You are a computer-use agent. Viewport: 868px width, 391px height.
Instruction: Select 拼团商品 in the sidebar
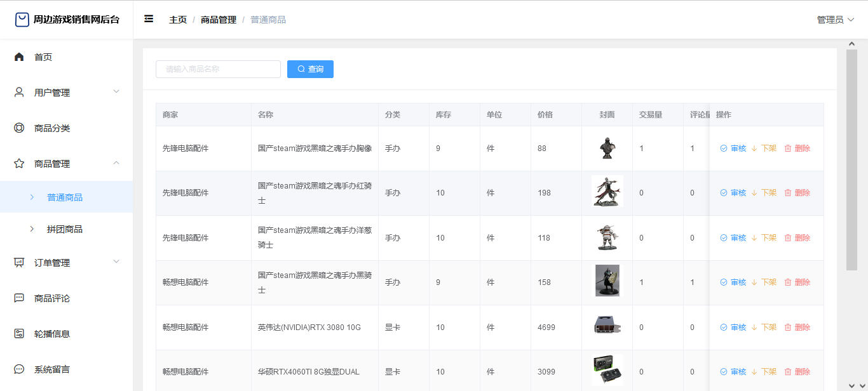pos(65,229)
